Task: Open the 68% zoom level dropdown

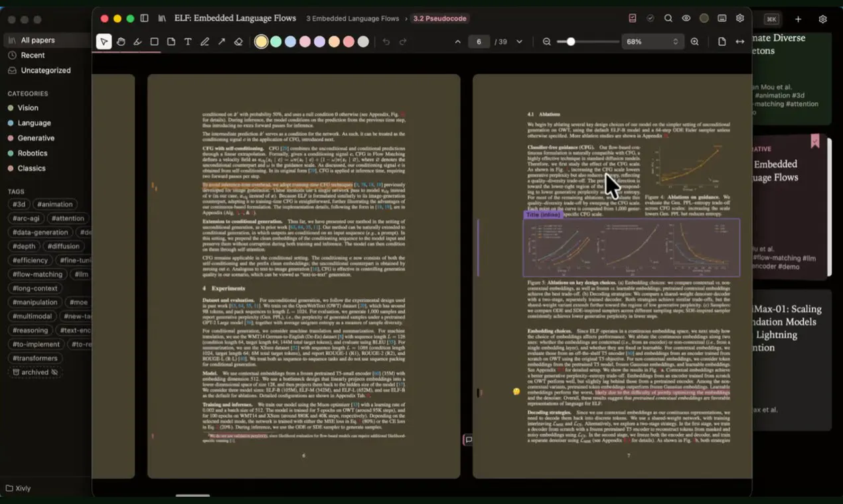Action: click(652, 42)
